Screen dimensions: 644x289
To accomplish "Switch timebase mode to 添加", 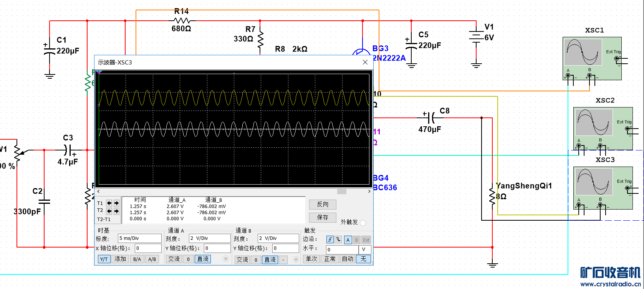I will 120,259.
